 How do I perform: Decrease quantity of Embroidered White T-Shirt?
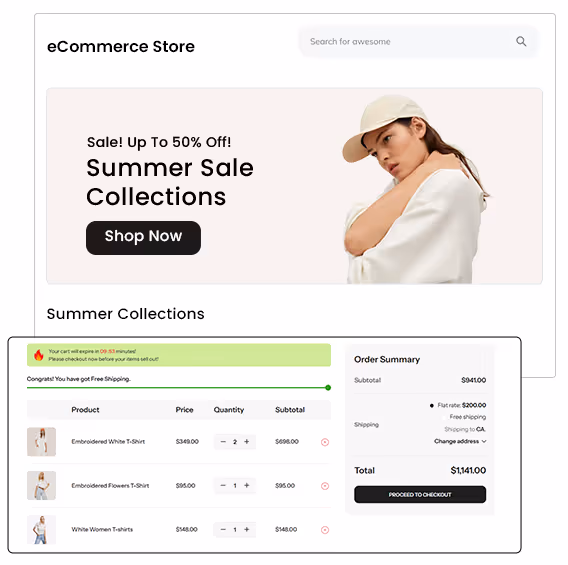pyautogui.click(x=223, y=441)
